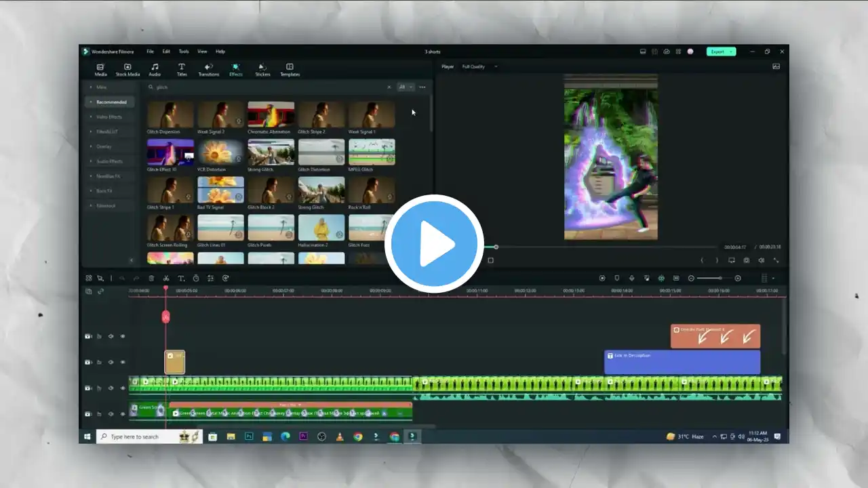This screenshot has height=488, width=868.
Task: Open the Stock Media panel
Action: (x=127, y=69)
